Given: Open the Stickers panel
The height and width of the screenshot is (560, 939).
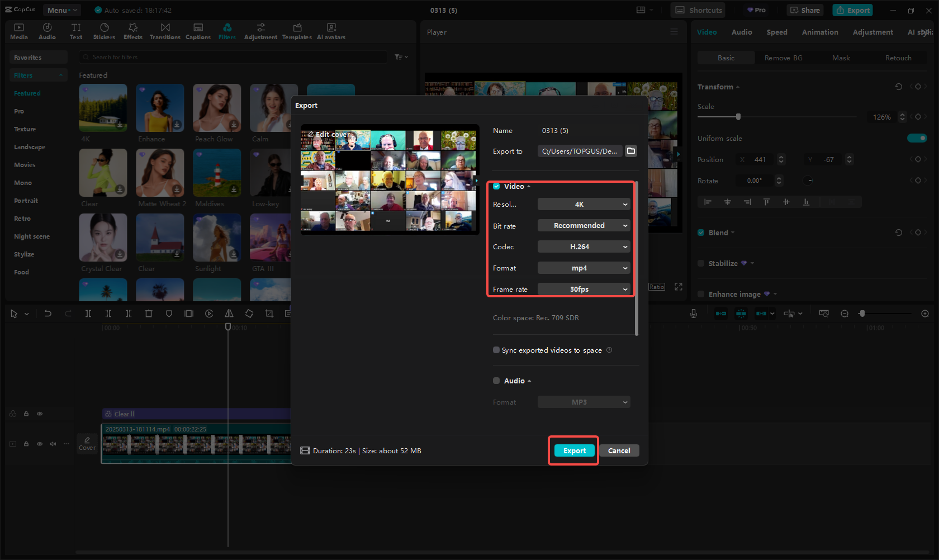Looking at the screenshot, I should tap(104, 31).
